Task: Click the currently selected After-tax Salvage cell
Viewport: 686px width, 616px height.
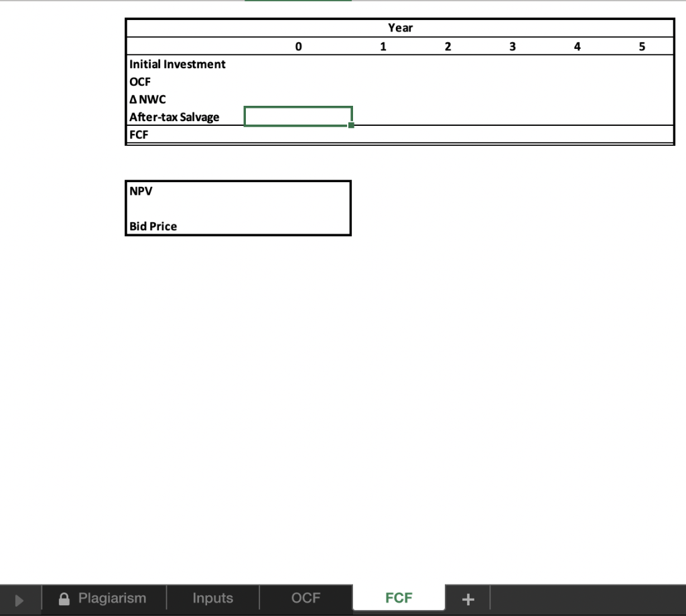Action: tap(298, 115)
